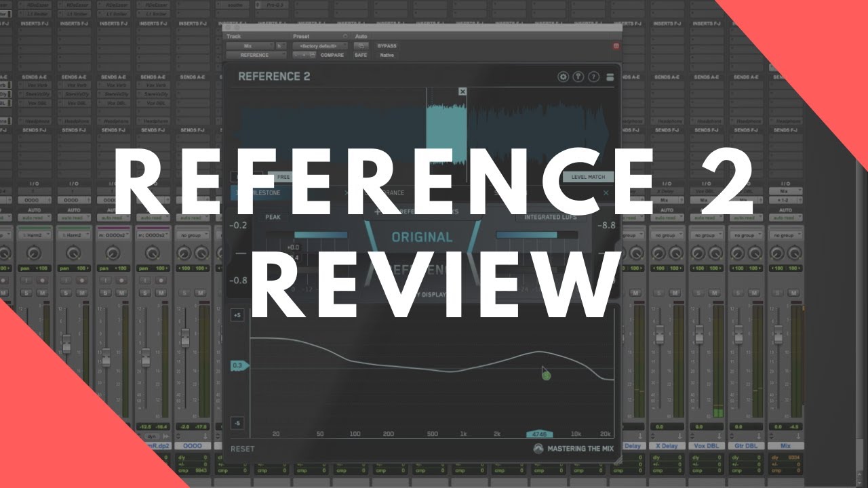Open the Track Mix selector dropdown
The height and width of the screenshot is (488, 868).
250,45
